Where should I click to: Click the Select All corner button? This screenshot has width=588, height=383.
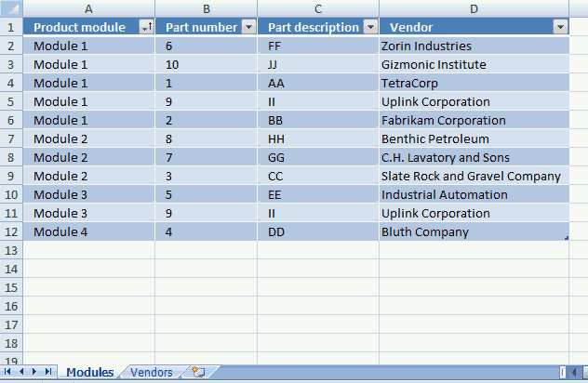(11, 8)
